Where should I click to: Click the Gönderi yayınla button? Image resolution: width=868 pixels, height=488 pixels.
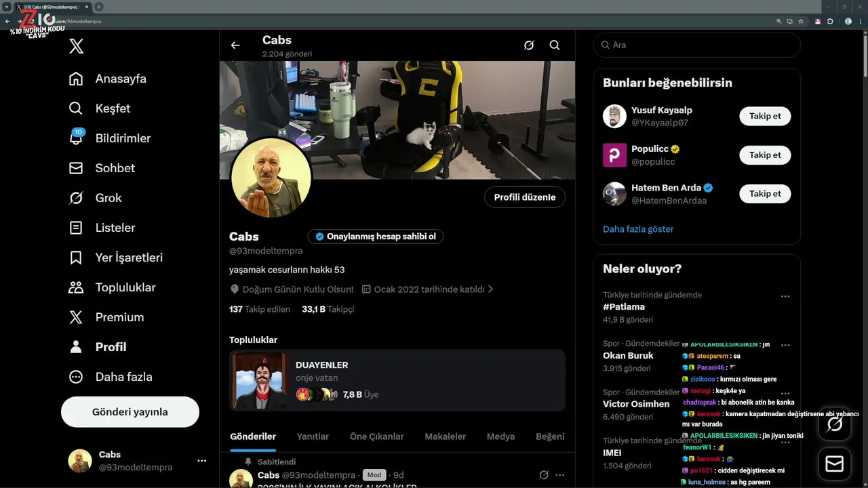pos(130,412)
